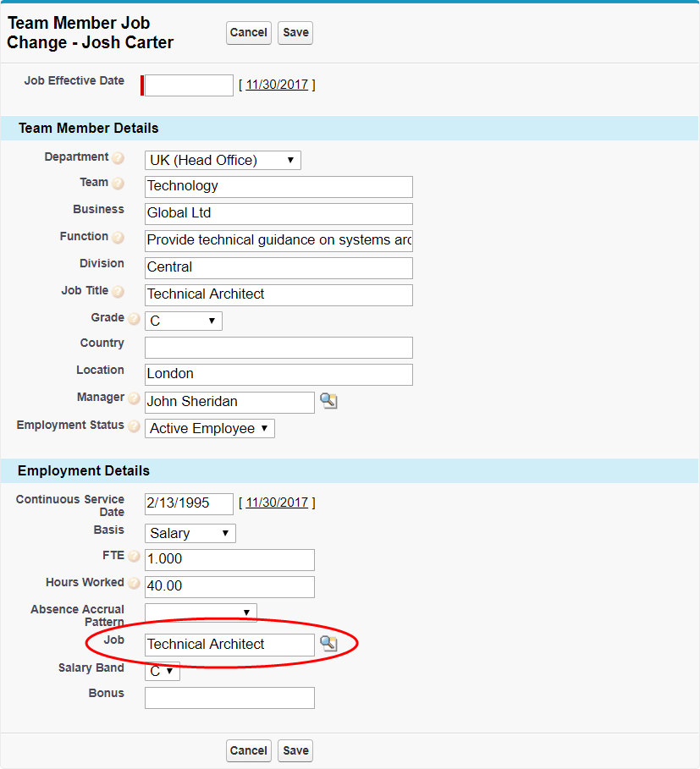Click the help icon beside Department
The image size is (700, 769).
pos(119,158)
